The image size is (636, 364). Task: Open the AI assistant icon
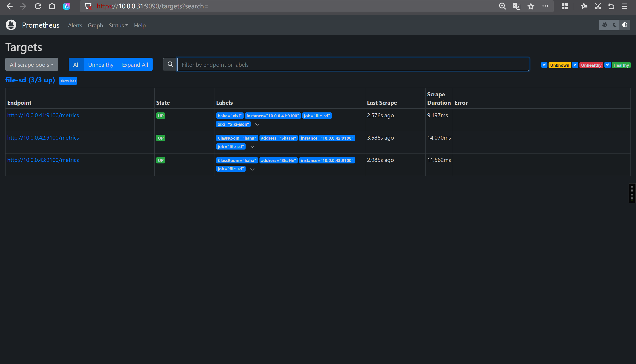coord(66,6)
